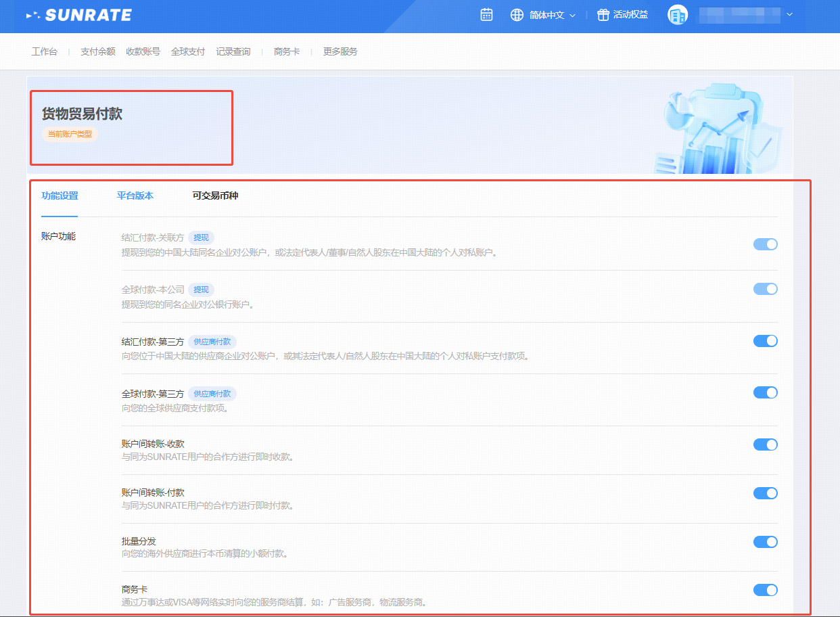Click the SUNRATE logo
Image resolution: width=840 pixels, height=617 pixels.
pos(78,15)
